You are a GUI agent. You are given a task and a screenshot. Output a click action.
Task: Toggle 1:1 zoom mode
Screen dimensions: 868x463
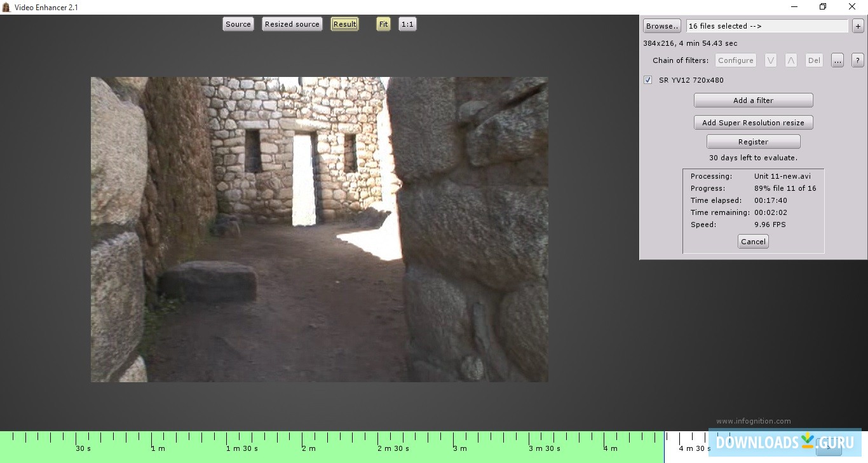pos(407,24)
